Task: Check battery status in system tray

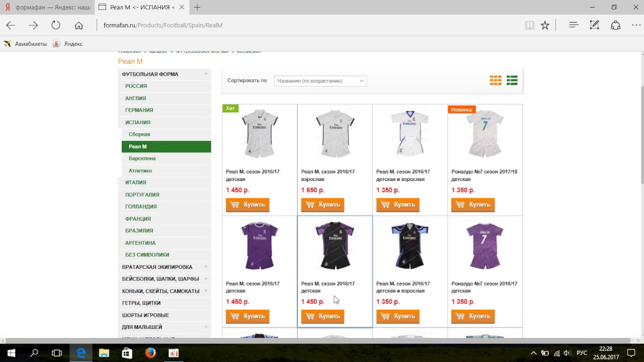Action: 545,353
